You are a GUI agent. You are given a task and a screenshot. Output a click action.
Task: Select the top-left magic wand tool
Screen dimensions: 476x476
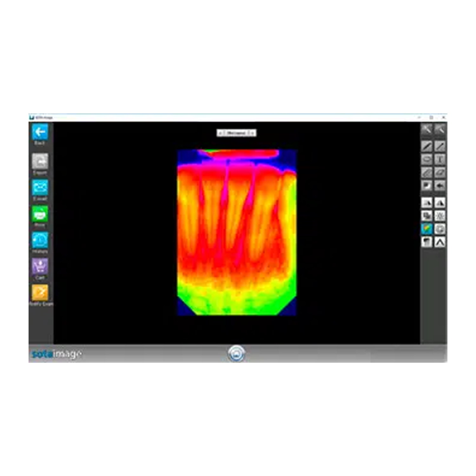coord(427,129)
